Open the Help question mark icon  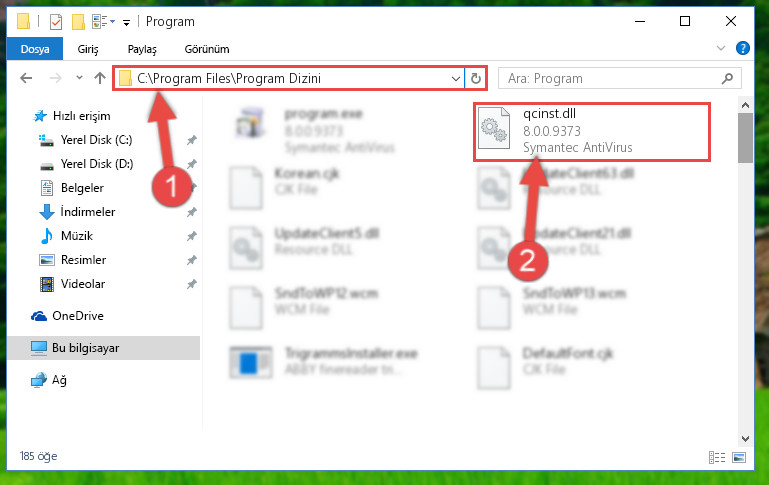743,48
